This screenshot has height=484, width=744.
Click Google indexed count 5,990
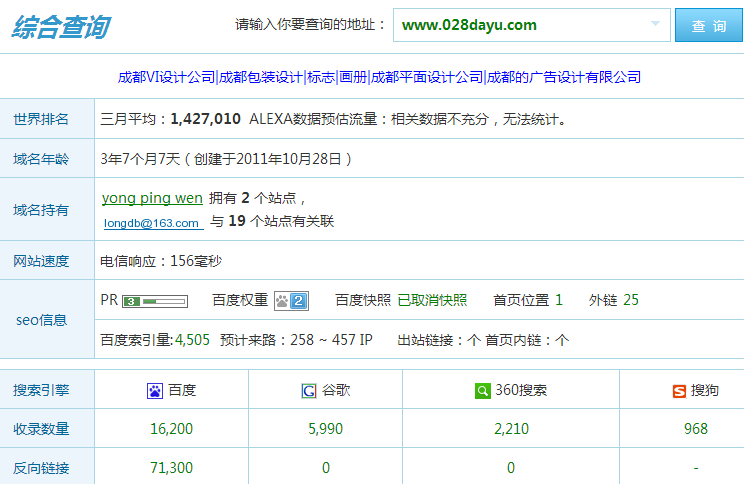pyautogui.click(x=326, y=429)
